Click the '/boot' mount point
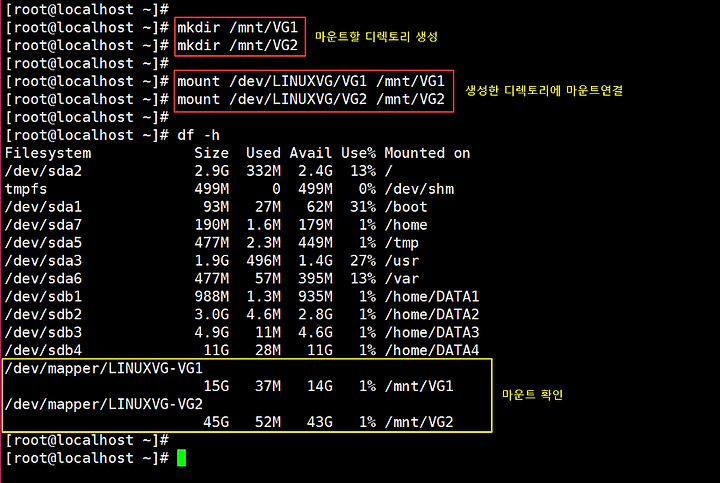This screenshot has width=720, height=483. (406, 207)
